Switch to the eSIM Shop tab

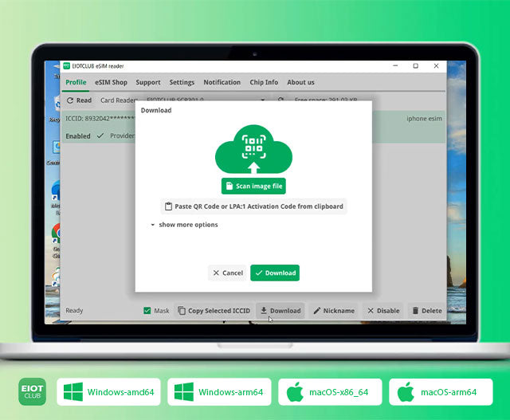111,82
